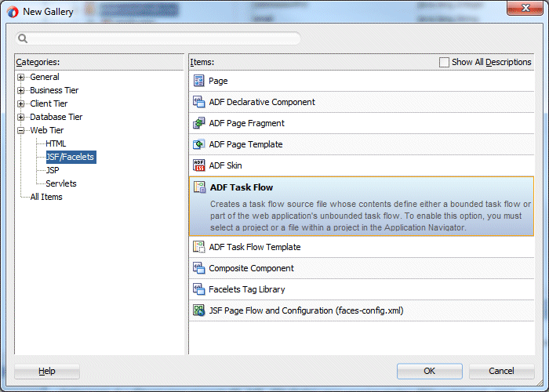Select ADF Task Flow title
This screenshot has width=549, height=392.
(x=242, y=187)
